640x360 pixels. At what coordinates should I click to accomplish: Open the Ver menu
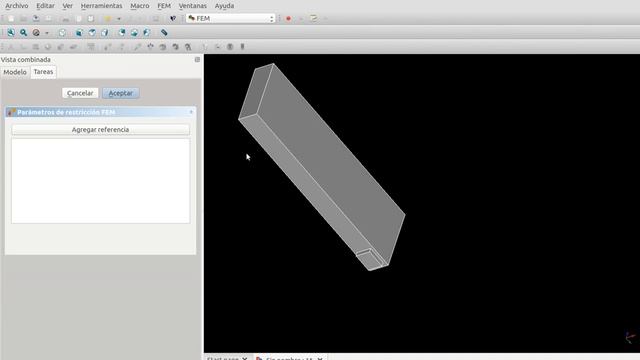pyautogui.click(x=68, y=6)
